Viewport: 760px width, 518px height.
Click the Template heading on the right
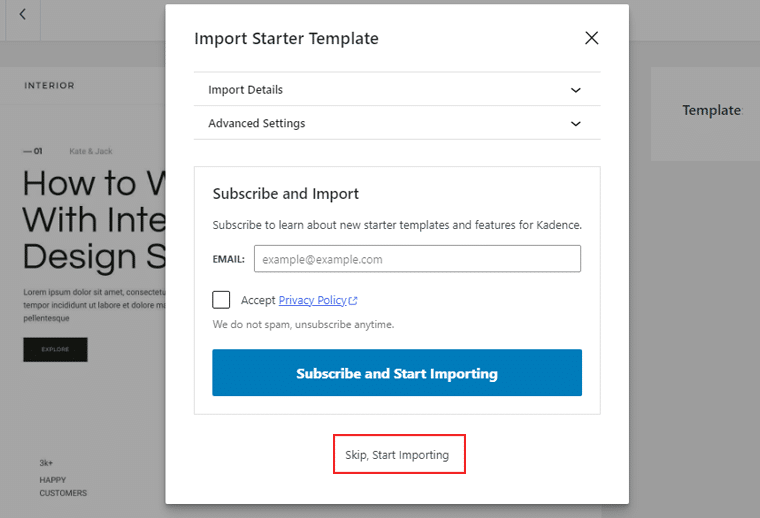tap(712, 110)
